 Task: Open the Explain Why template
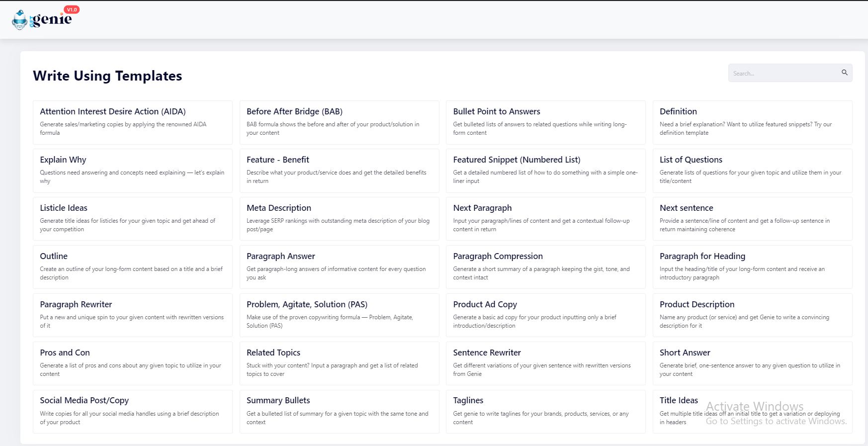132,171
